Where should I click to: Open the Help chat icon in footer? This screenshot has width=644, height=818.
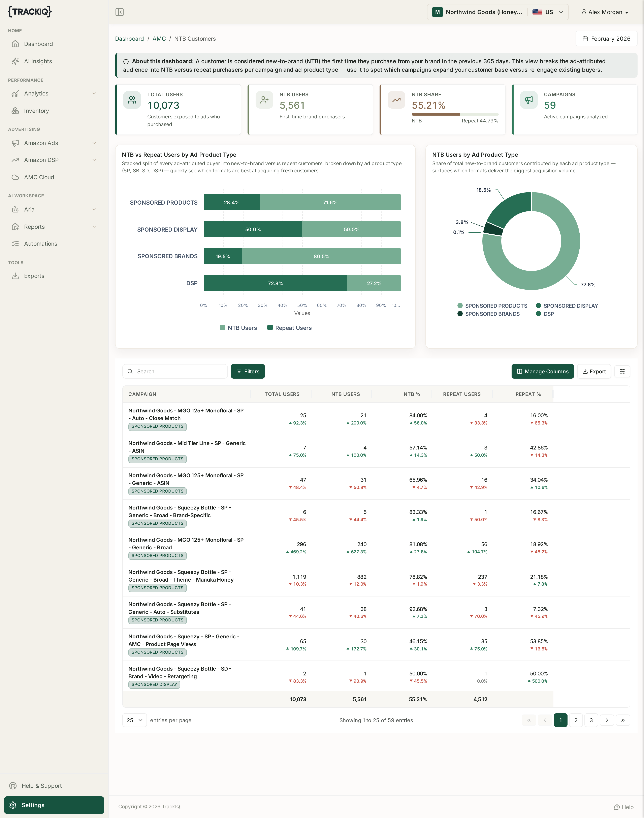coord(617,807)
